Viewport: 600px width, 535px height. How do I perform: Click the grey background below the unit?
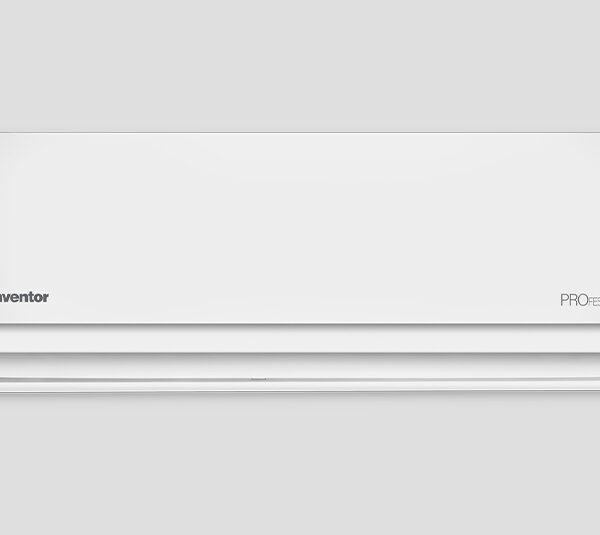300,464
